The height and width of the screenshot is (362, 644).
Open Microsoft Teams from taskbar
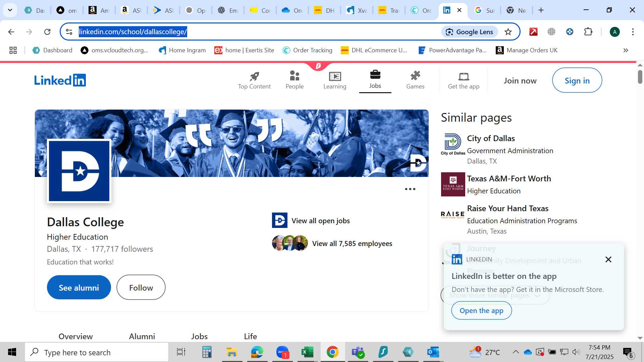(358, 352)
